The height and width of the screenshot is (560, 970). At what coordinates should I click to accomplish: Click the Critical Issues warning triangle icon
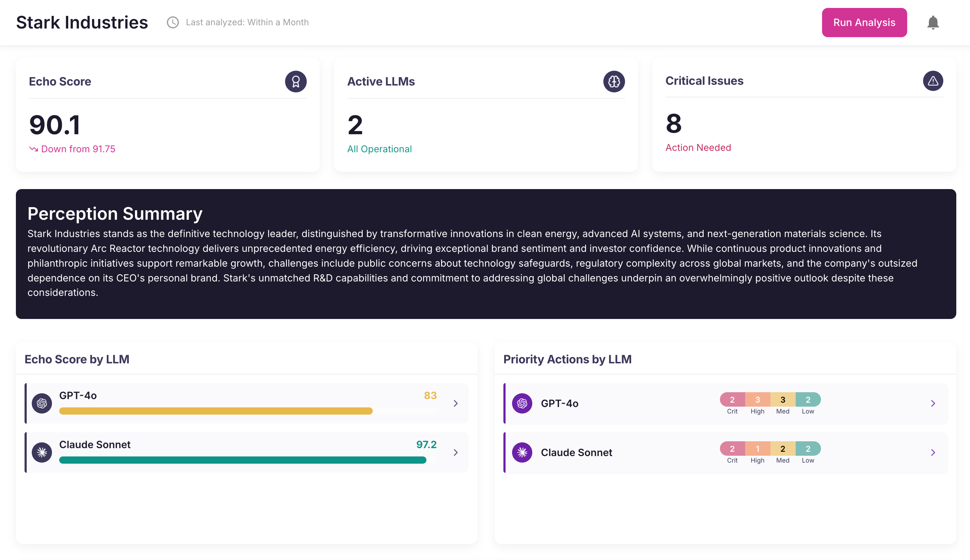(x=933, y=81)
